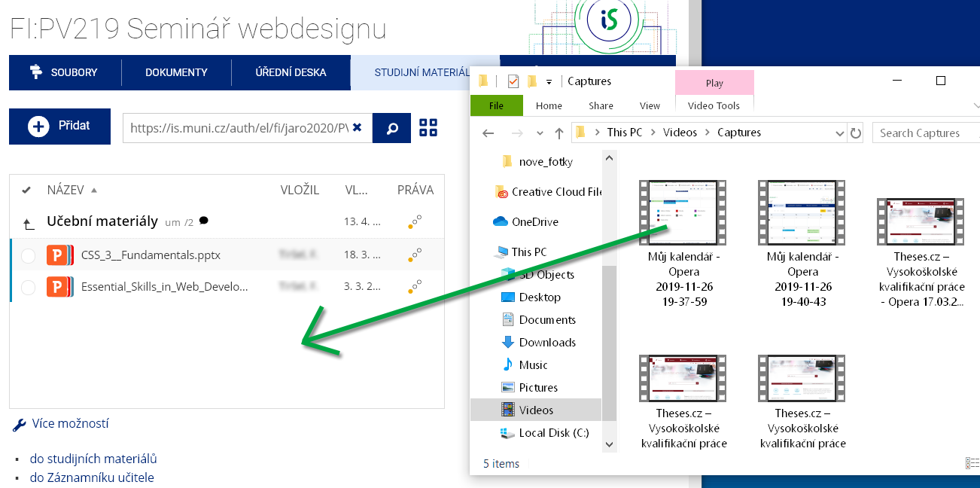
Task: Select the checkbox for CSS_3__Fundamentals.pptx
Action: point(28,256)
